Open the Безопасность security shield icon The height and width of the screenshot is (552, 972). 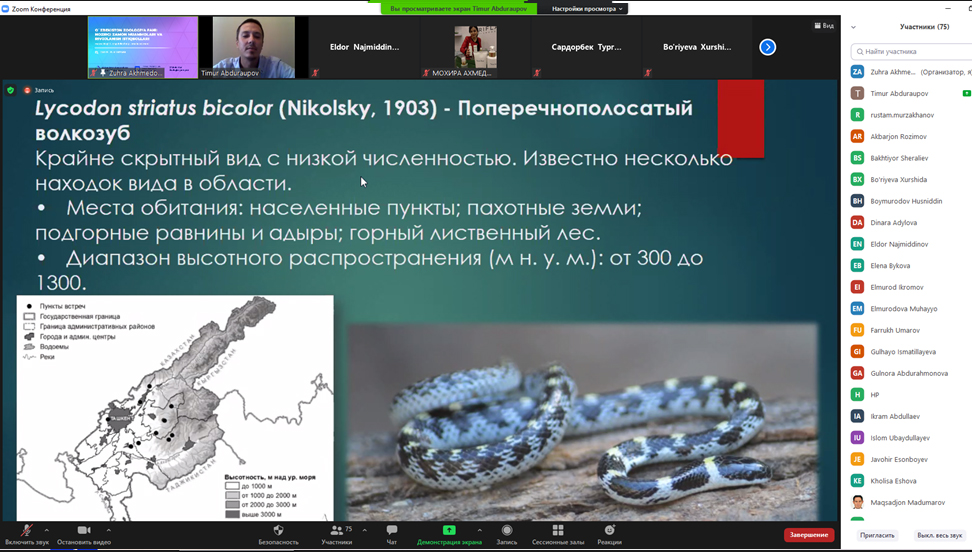pos(278,531)
